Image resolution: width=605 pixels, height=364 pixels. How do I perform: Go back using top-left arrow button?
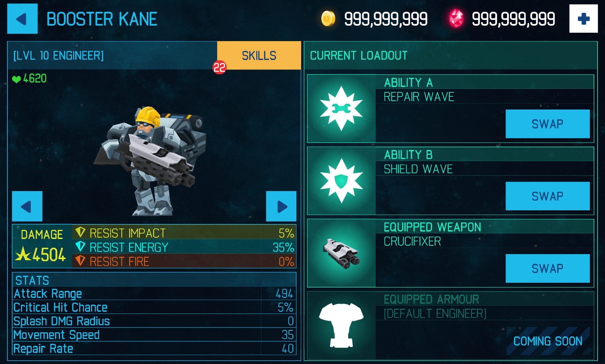click(x=22, y=19)
